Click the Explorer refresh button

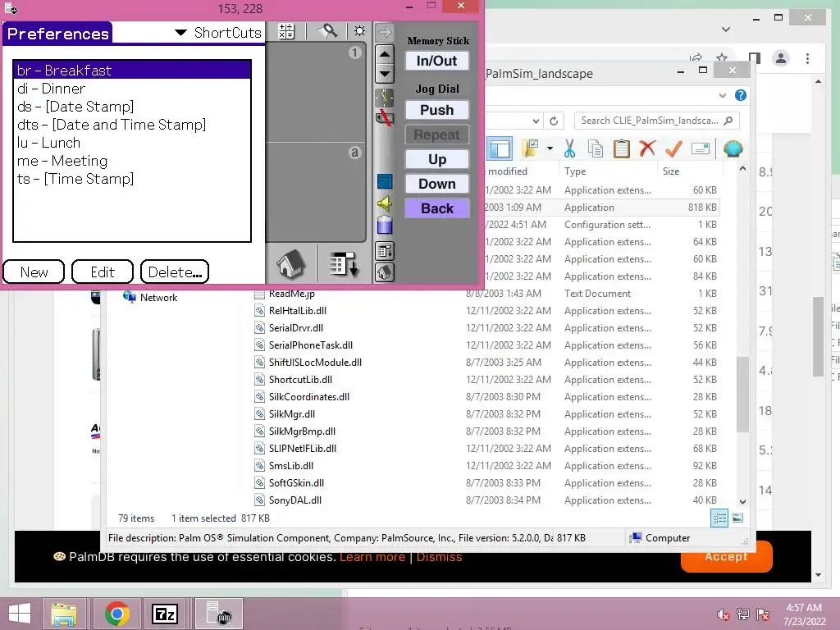pyautogui.click(x=554, y=121)
